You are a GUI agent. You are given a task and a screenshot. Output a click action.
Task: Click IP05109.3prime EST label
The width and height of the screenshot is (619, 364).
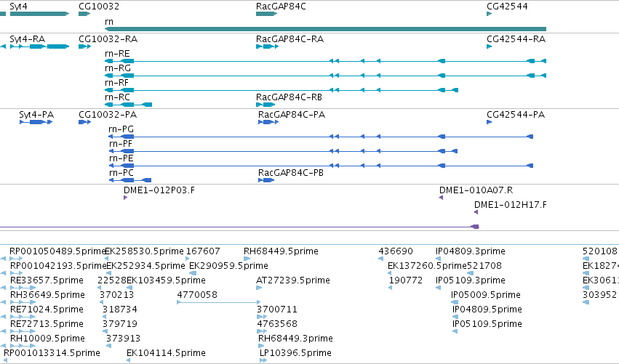click(x=471, y=280)
